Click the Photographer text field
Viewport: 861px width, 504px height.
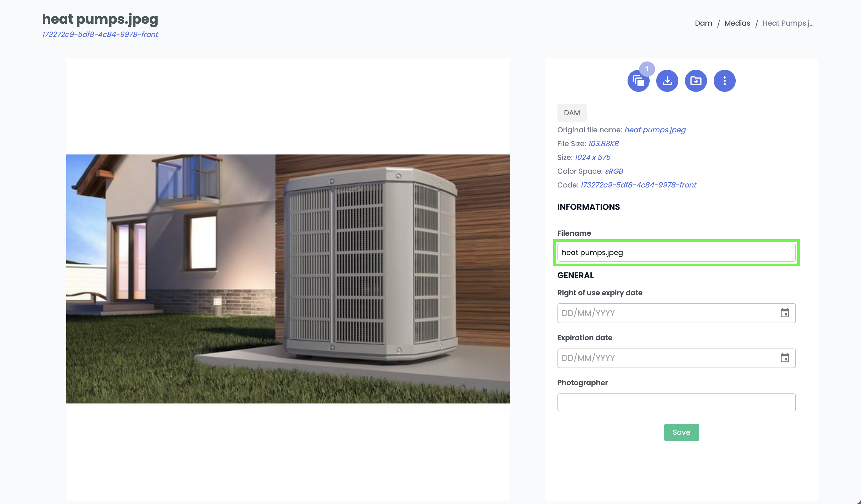pyautogui.click(x=676, y=402)
